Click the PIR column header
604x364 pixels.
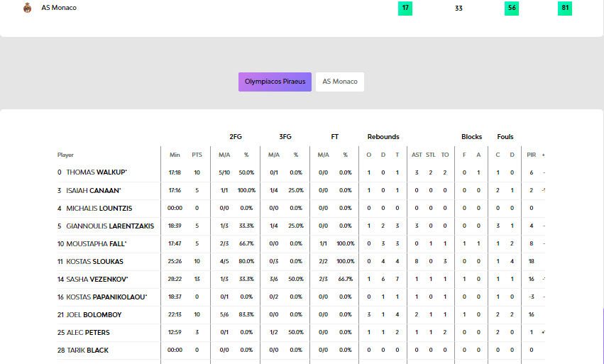tap(531, 155)
